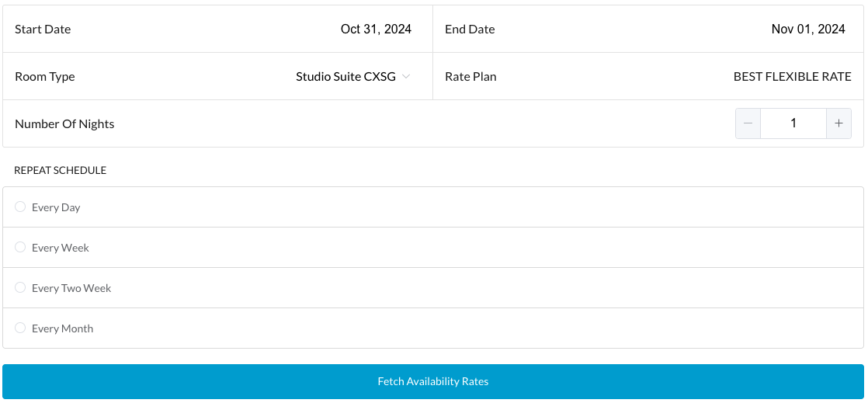The height and width of the screenshot is (403, 868).
Task: Click the Room Type label
Action: tap(45, 77)
